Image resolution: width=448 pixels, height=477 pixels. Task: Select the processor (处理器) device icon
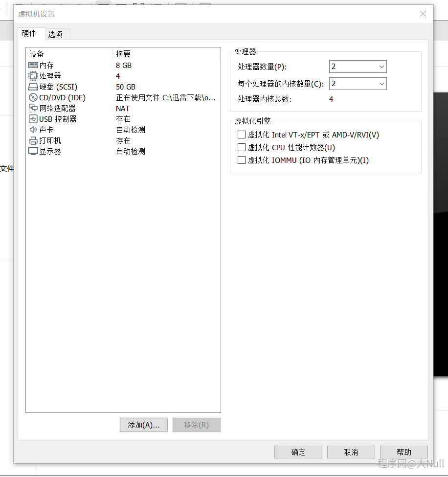(33, 76)
